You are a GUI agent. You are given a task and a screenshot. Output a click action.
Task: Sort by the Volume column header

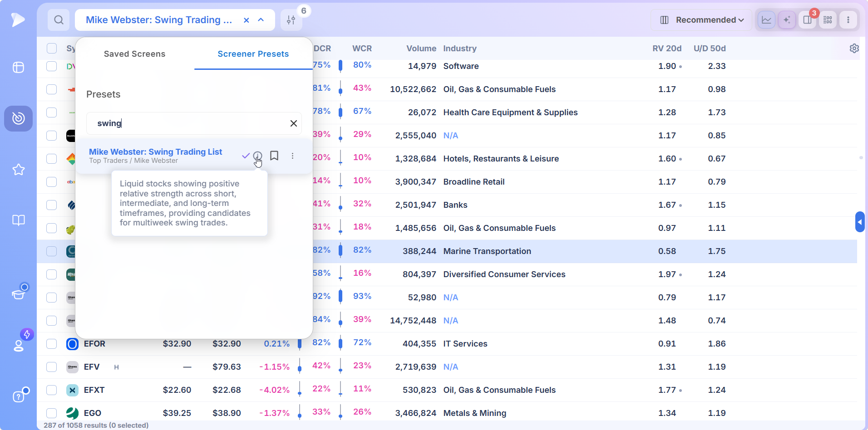point(421,49)
